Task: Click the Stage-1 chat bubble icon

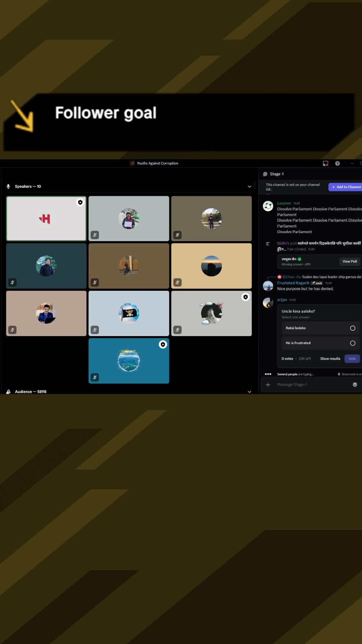Action: tap(265, 174)
